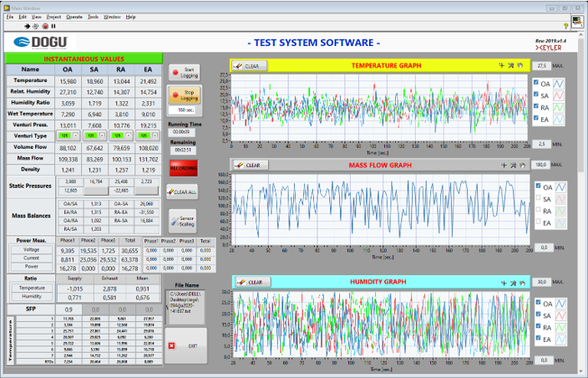Click the EA plot swatch in Temperature legend

tap(559, 120)
